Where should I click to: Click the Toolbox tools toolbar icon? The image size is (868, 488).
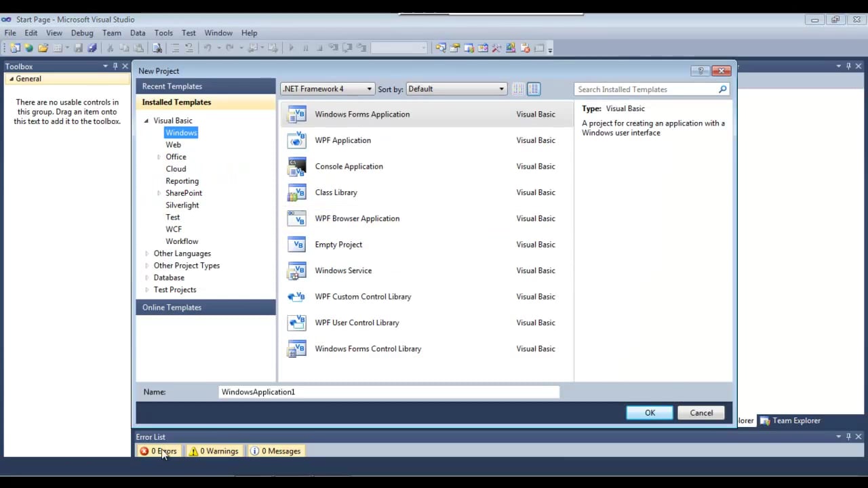(496, 48)
